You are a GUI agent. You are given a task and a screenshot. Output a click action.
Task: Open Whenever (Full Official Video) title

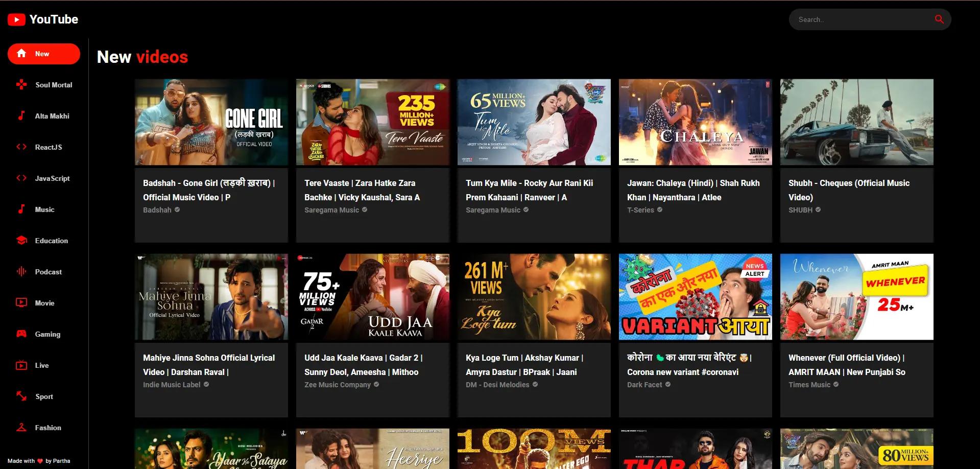pyautogui.click(x=847, y=365)
